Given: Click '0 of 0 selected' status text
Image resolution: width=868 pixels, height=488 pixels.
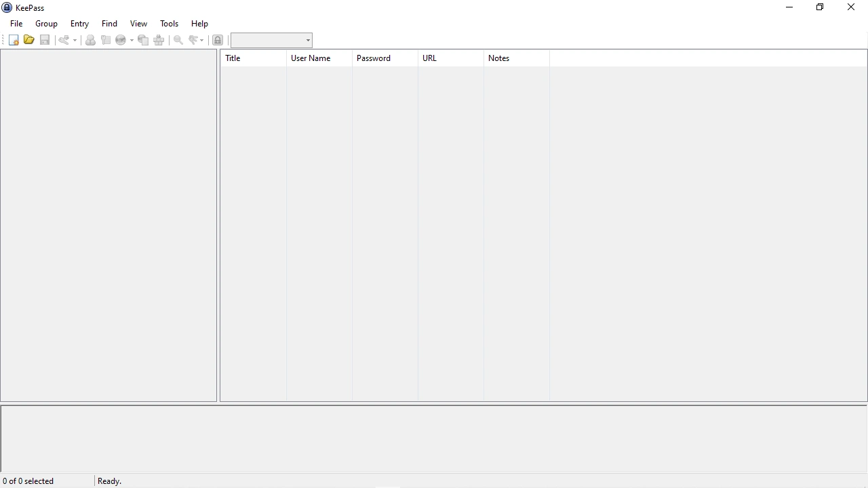Looking at the screenshot, I should pos(28,481).
